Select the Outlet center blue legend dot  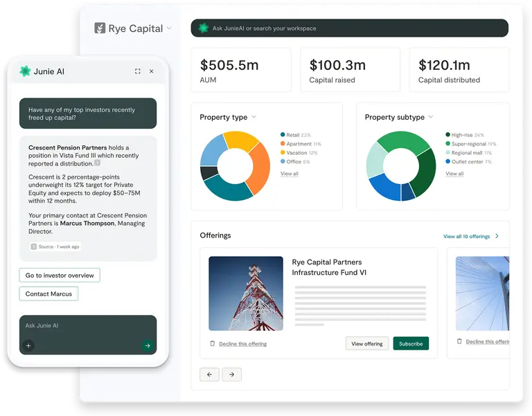pos(448,161)
